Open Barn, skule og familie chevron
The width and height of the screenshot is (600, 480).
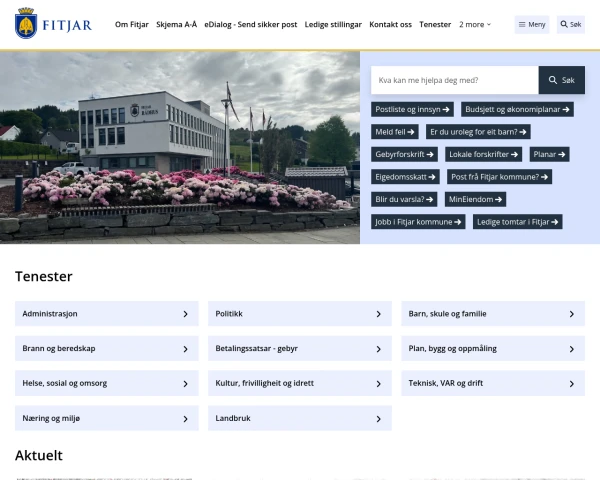(572, 314)
